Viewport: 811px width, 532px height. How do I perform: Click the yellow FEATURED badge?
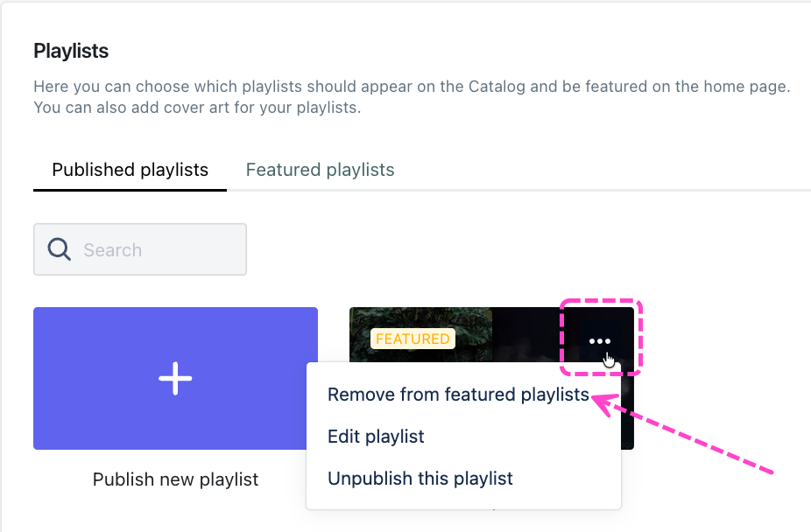413,339
